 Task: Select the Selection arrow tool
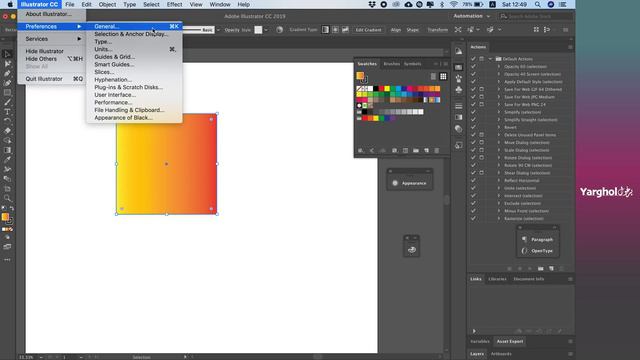click(7, 54)
